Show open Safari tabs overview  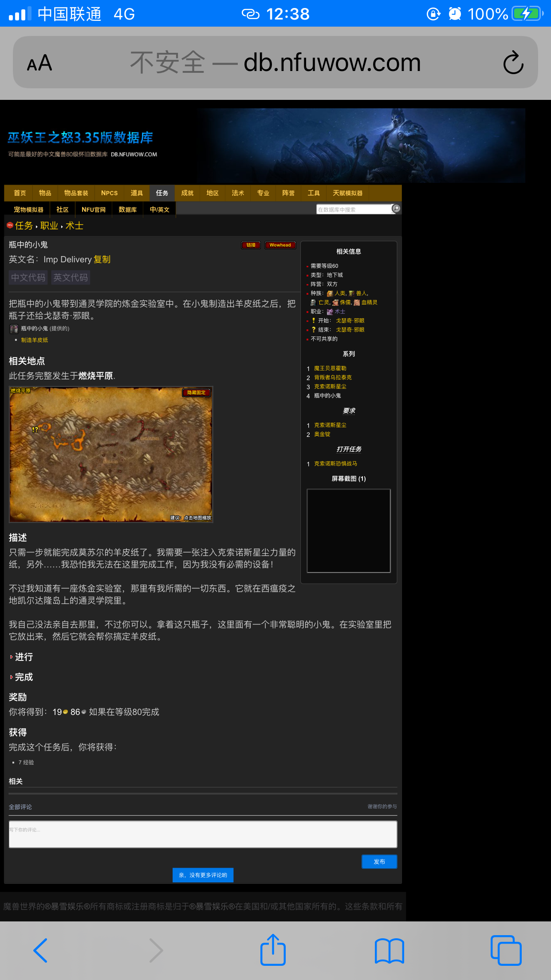coord(506,950)
